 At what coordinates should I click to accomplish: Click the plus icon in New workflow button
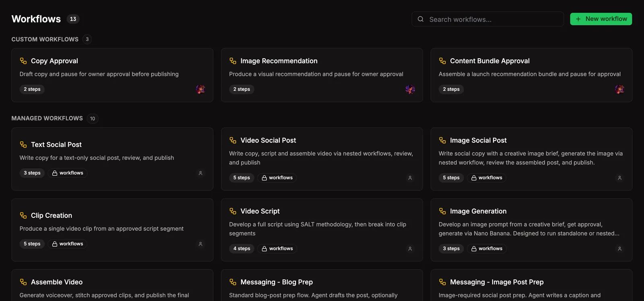[x=578, y=19]
